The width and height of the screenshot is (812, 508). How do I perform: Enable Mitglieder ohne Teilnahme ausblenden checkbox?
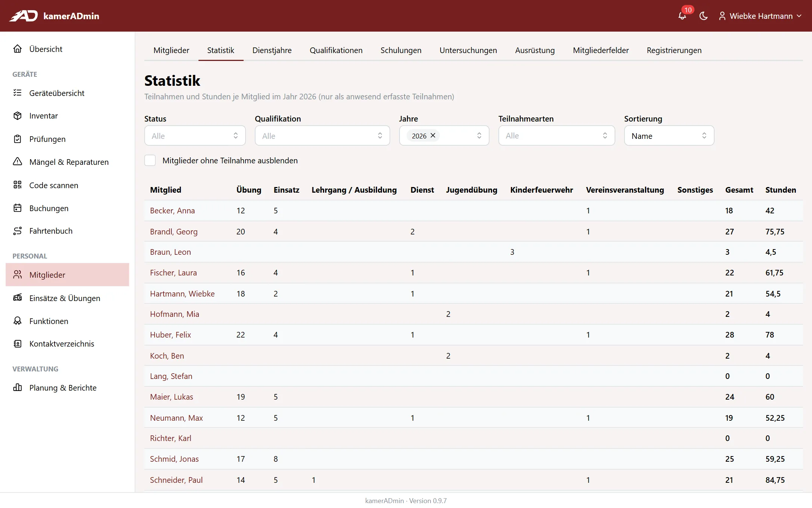click(150, 161)
